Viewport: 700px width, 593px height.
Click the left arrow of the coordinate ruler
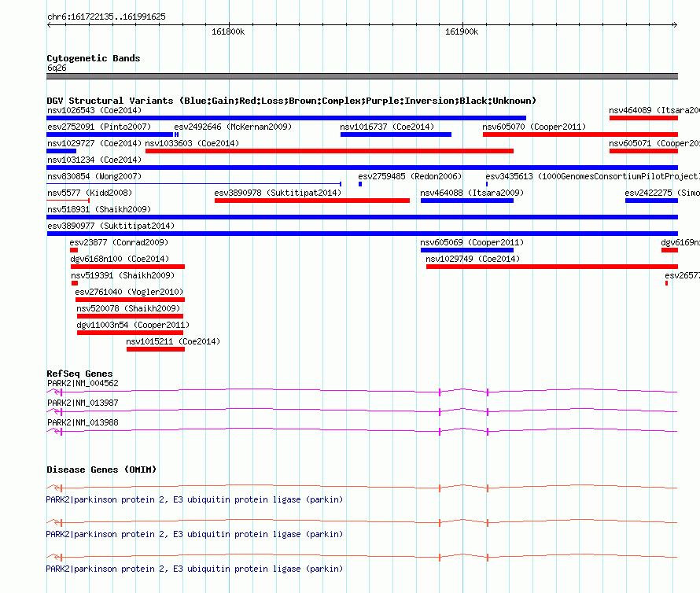(x=49, y=25)
